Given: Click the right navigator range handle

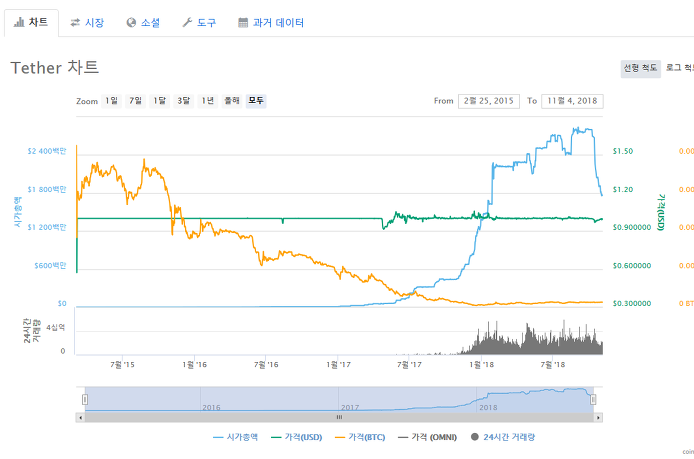Looking at the screenshot, I should pyautogui.click(x=593, y=400).
